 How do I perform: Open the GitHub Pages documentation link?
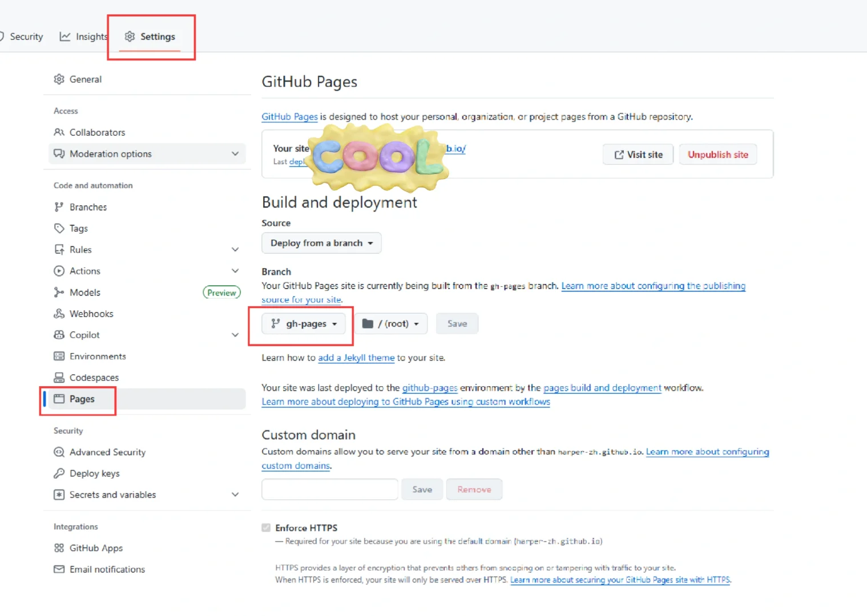(x=289, y=117)
